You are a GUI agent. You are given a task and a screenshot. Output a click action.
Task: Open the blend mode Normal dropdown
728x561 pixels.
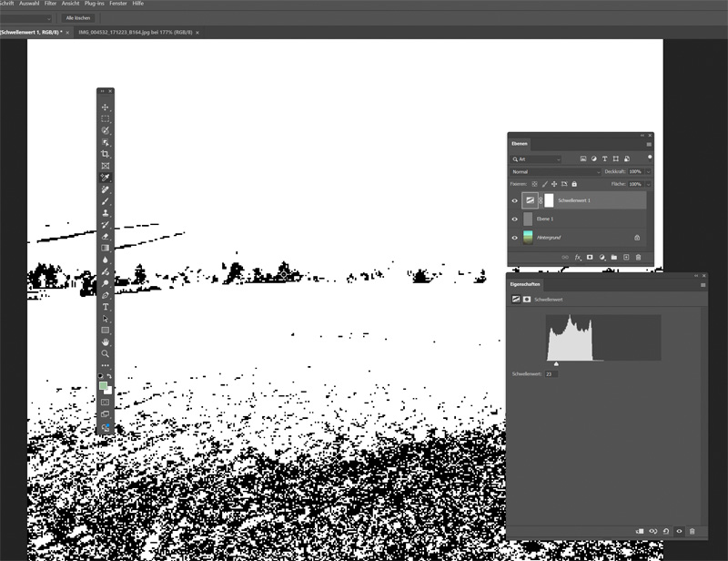click(x=555, y=172)
